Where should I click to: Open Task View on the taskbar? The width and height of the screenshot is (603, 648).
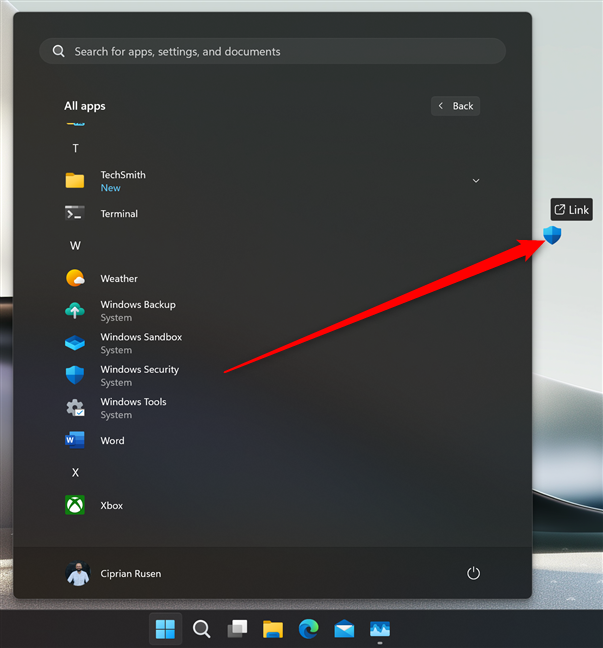[x=237, y=629]
